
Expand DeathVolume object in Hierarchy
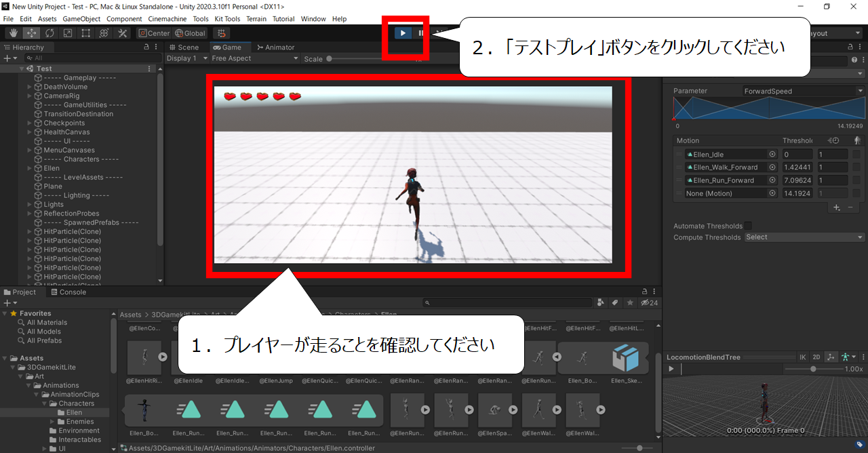[29, 87]
